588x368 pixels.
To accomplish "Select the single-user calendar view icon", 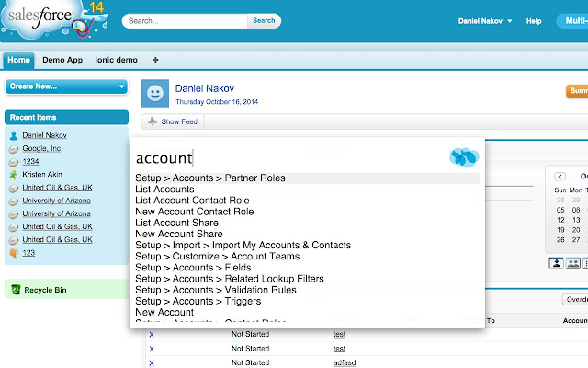I will [x=557, y=263].
